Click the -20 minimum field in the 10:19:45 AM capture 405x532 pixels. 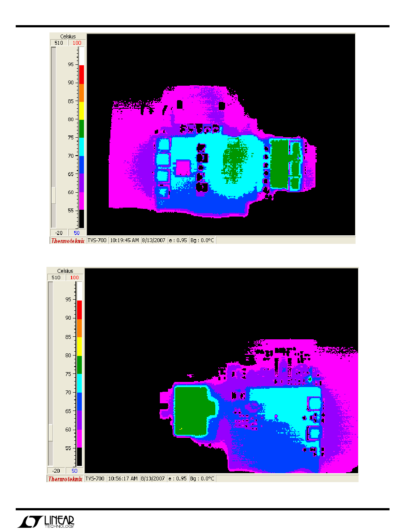point(59,232)
